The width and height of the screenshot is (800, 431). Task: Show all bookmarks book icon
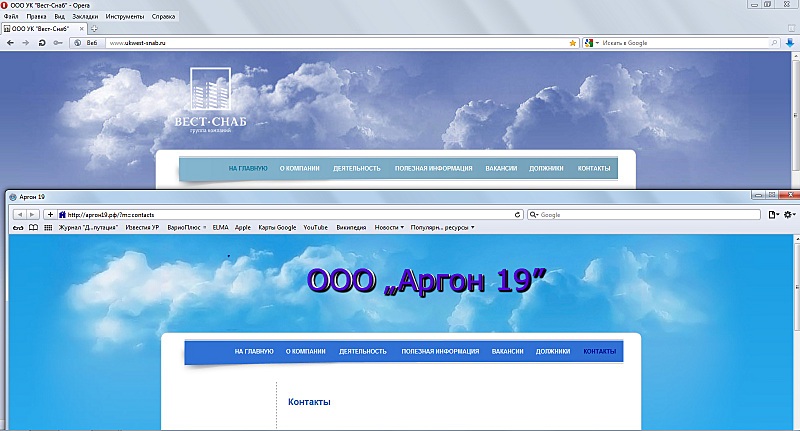pos(33,227)
